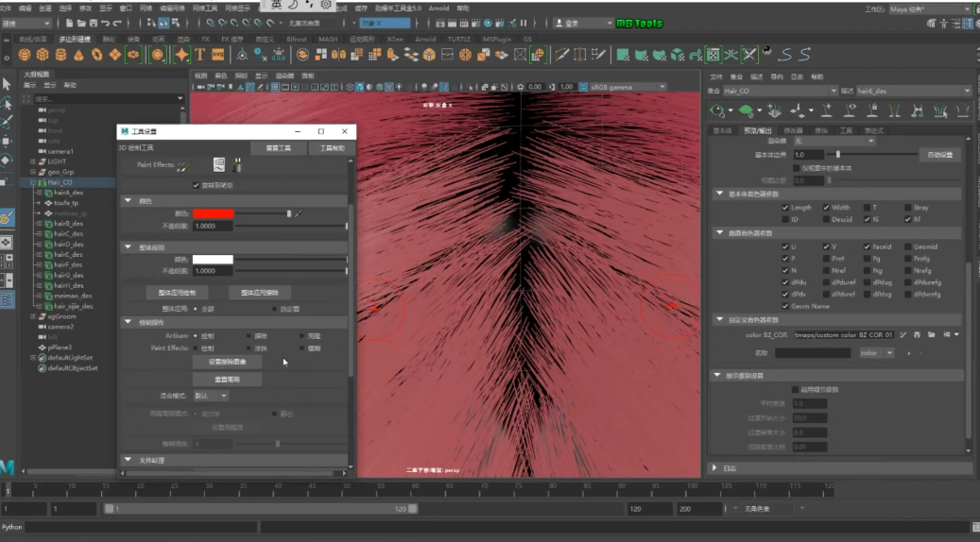Expand the xgGroom node in outliner
Viewport: 980px width, 542px height.
pyautogui.click(x=33, y=316)
